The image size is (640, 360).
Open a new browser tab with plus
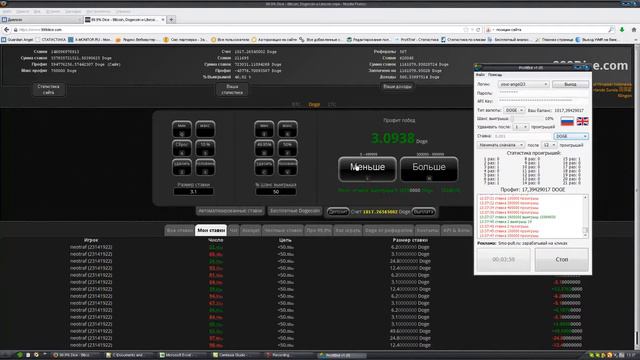tap(171, 19)
